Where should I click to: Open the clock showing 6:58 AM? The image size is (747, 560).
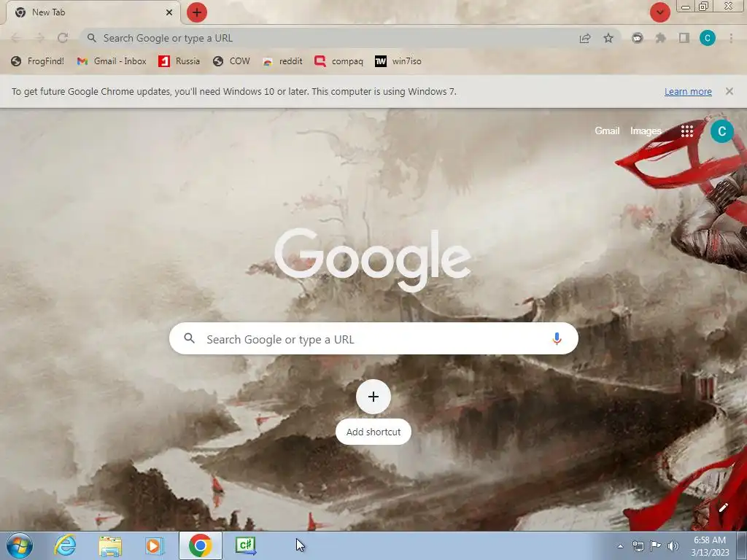(710, 546)
